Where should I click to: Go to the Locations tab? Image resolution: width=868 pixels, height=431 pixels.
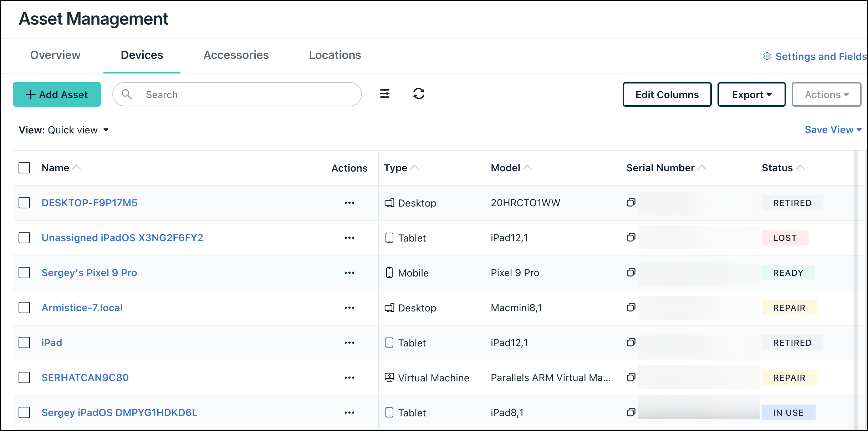335,55
